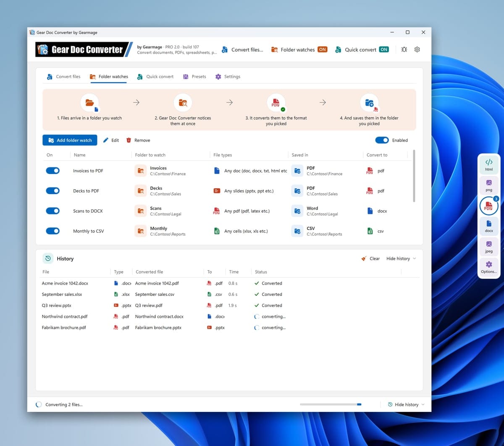The height and width of the screenshot is (446, 504).
Task: Click the Monthly watched folder icon
Action: tap(141, 231)
